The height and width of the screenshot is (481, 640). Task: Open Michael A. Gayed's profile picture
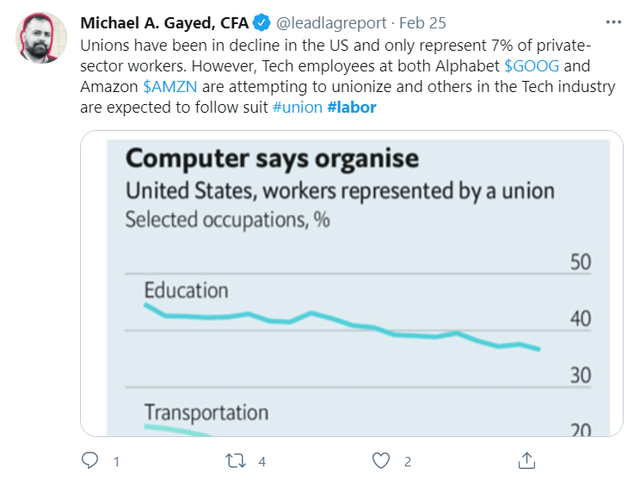[41, 38]
